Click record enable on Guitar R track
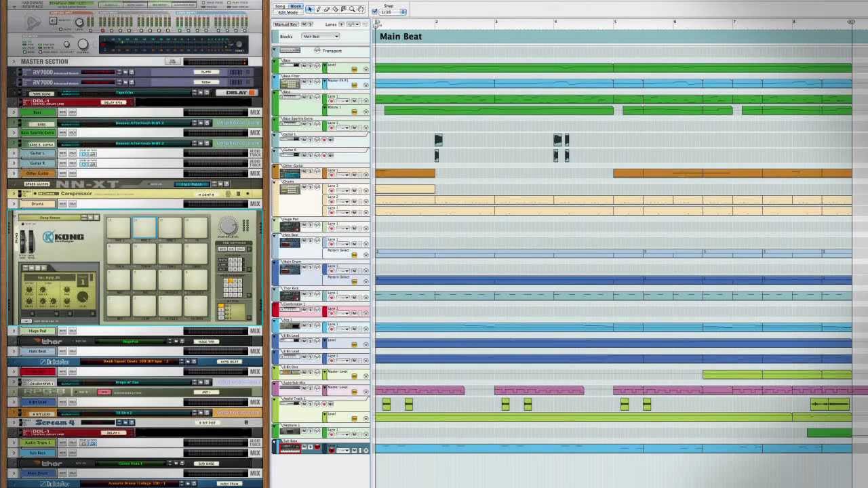The image size is (868, 488). pyautogui.click(x=324, y=155)
